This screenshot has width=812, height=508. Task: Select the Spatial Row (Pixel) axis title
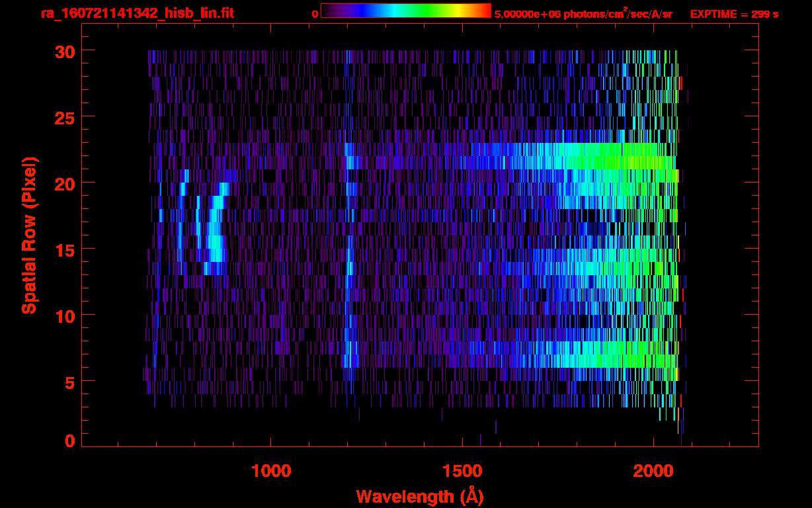click(29, 235)
